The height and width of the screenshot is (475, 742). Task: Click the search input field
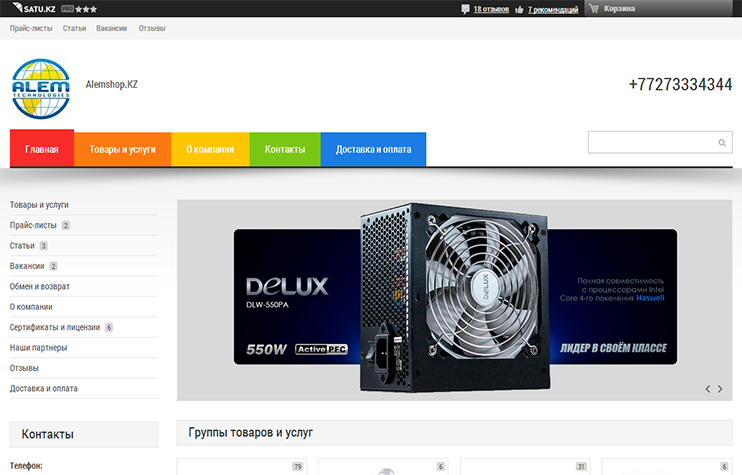pyautogui.click(x=652, y=143)
